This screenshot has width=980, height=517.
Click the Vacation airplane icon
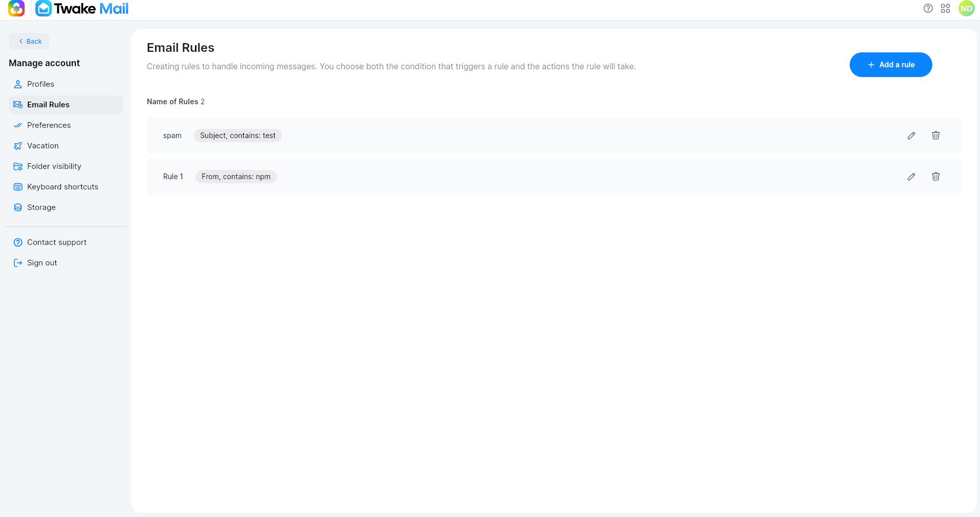[x=18, y=146]
